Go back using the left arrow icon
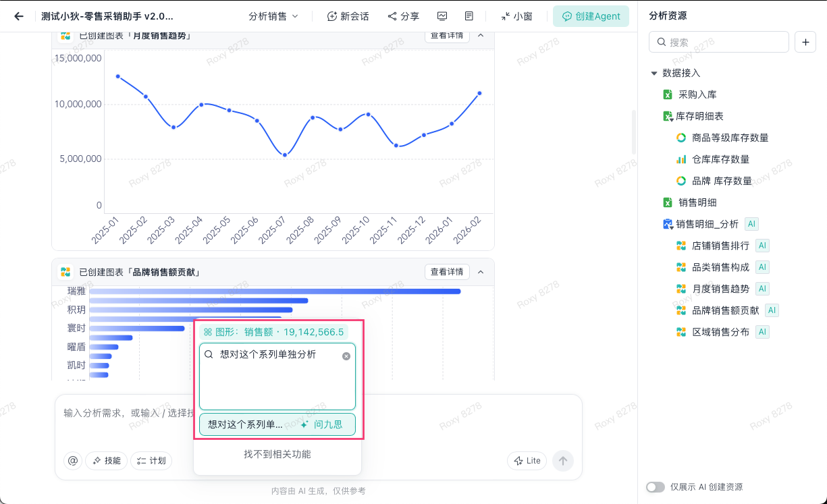The width and height of the screenshot is (827, 504). click(x=19, y=16)
